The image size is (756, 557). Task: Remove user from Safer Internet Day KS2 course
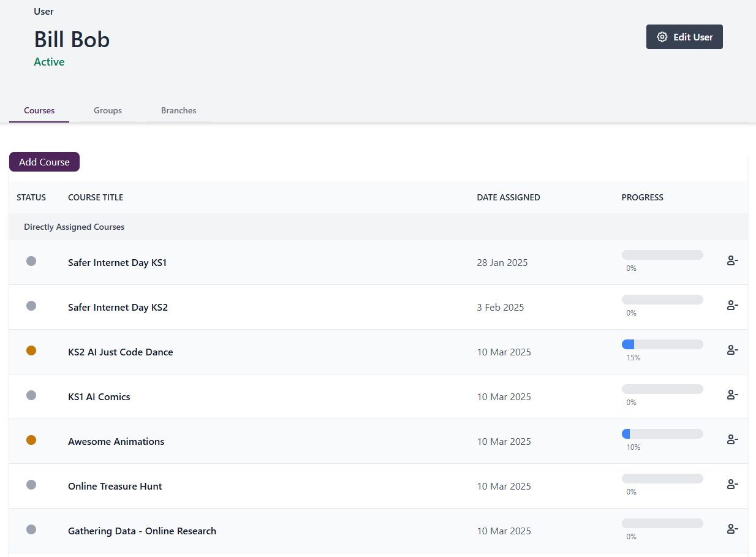click(x=732, y=306)
